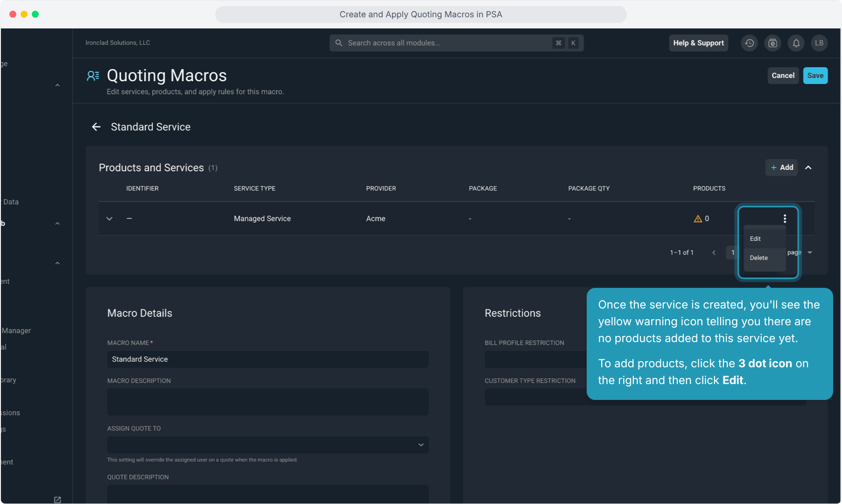
Task: Collapse the Products and Services section
Action: pyautogui.click(x=808, y=168)
